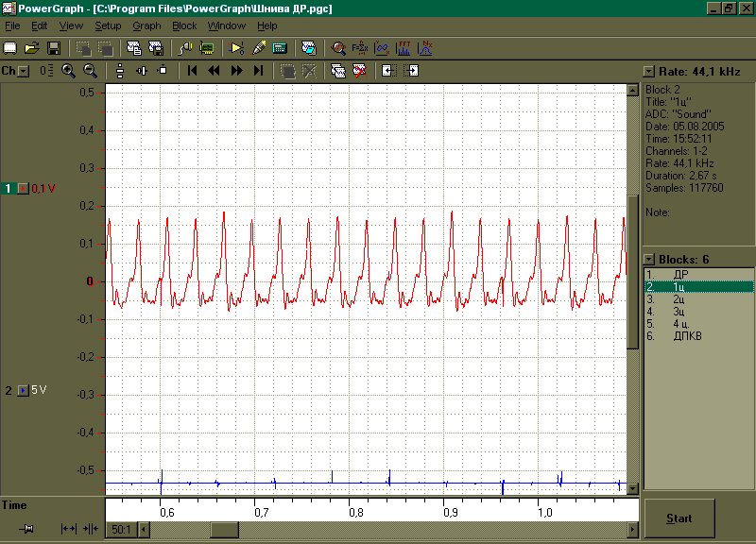
Task: Click the magnifier search-signal icon in top toolbar
Action: [338, 48]
